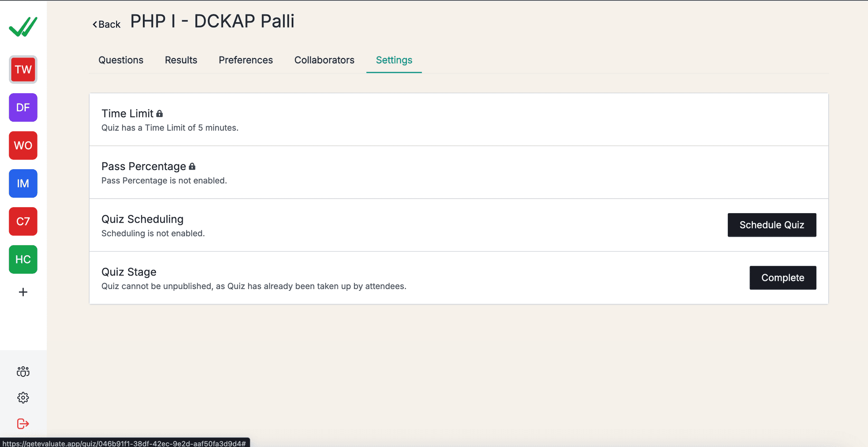
Task: Select the green HC workspace icon
Action: tap(23, 260)
